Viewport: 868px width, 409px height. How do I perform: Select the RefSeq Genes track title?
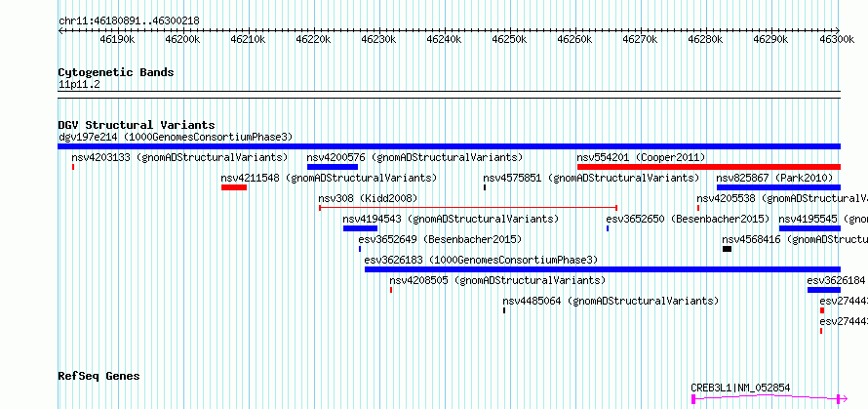pos(99,377)
